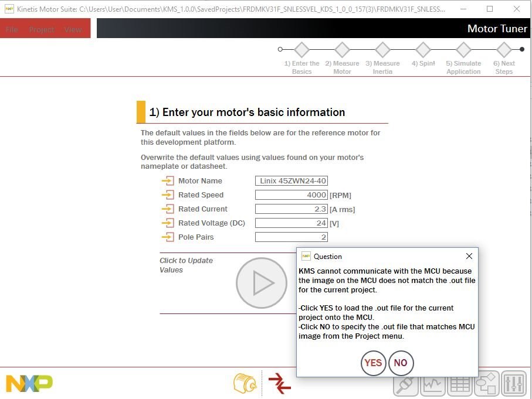
Task: Go to step 3 Measure Inertia
Action: click(x=382, y=50)
